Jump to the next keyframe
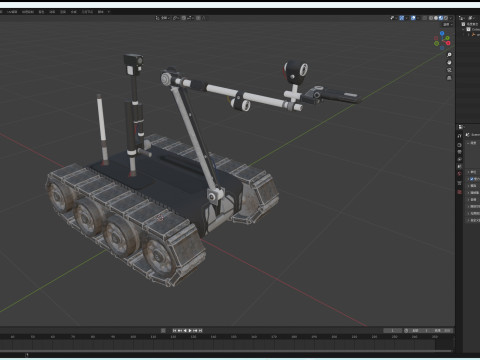Screen dimensions: 480x360 [x=195, y=330]
